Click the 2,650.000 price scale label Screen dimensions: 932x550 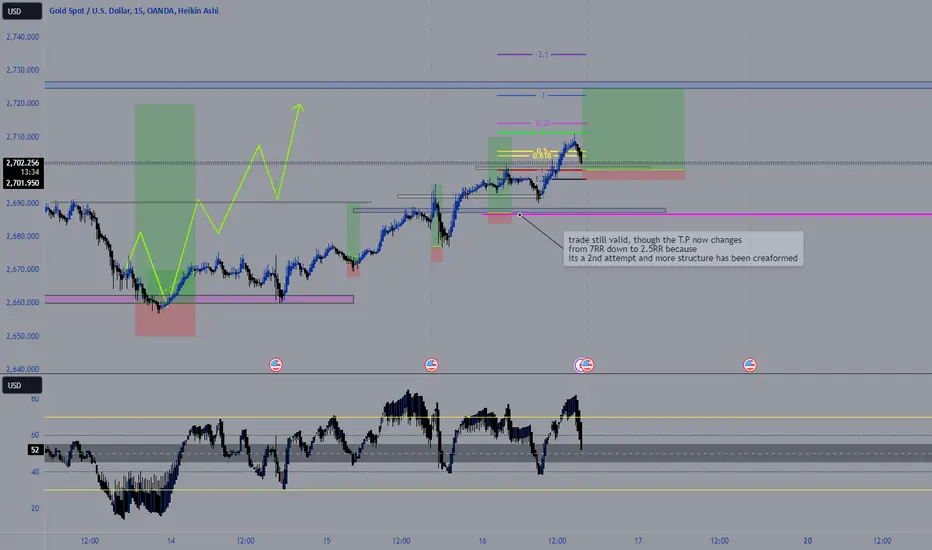(23, 336)
